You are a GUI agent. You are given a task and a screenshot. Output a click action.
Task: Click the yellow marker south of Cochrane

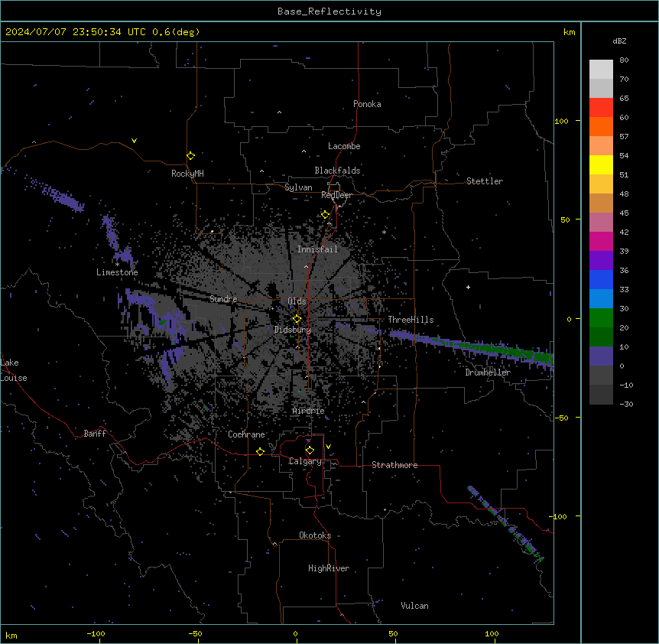point(260,451)
